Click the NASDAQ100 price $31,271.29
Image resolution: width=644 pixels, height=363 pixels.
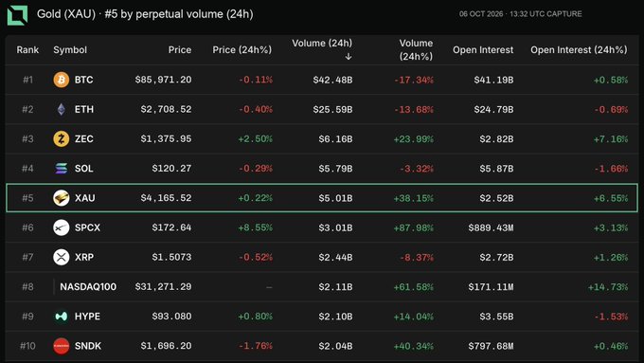tap(163, 287)
